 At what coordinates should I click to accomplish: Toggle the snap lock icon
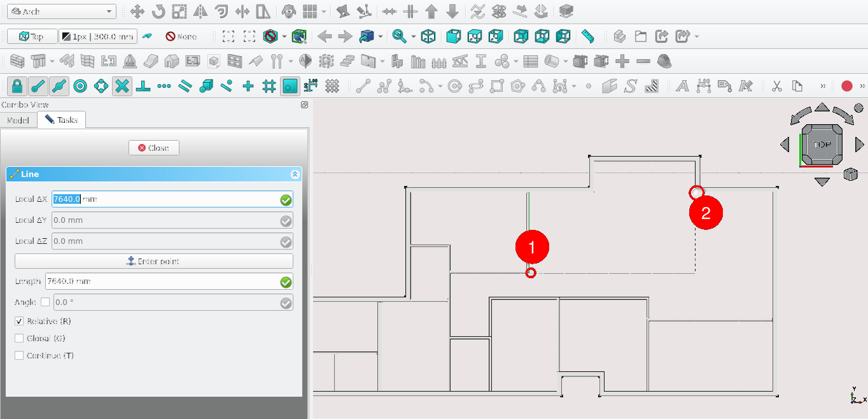click(x=17, y=86)
